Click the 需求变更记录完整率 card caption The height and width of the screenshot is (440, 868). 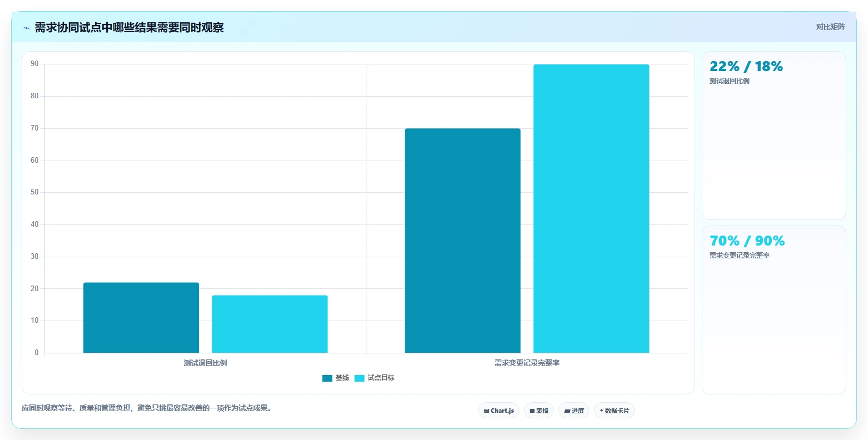740,256
